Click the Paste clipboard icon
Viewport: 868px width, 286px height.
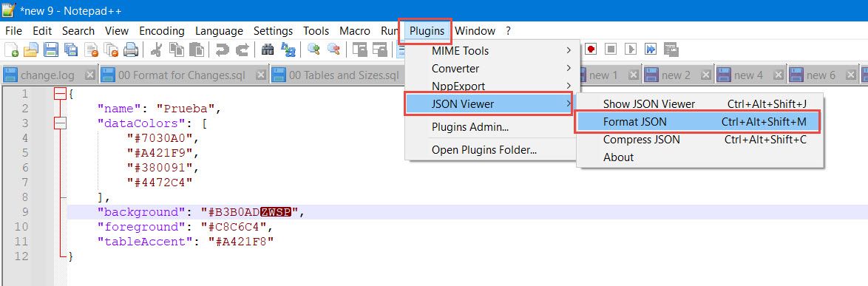coord(196,50)
